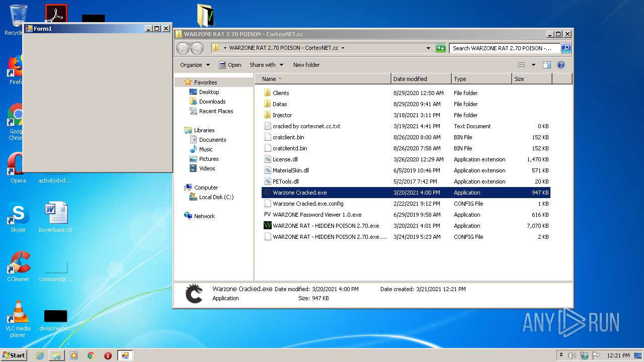The width and height of the screenshot is (644, 362).
Task: Click the volume speaker tray icon
Action: pyautogui.click(x=572, y=355)
